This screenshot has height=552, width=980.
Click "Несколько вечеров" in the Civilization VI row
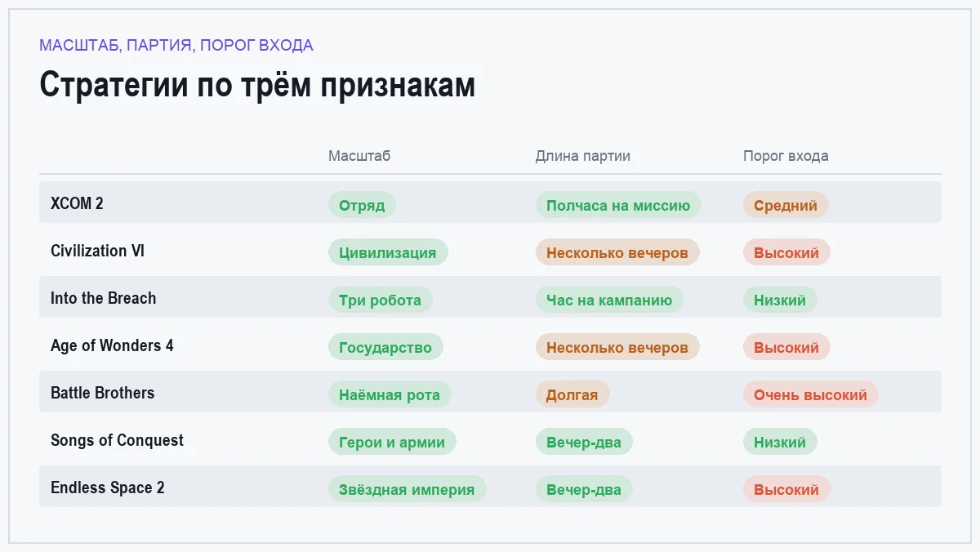pyautogui.click(x=617, y=252)
